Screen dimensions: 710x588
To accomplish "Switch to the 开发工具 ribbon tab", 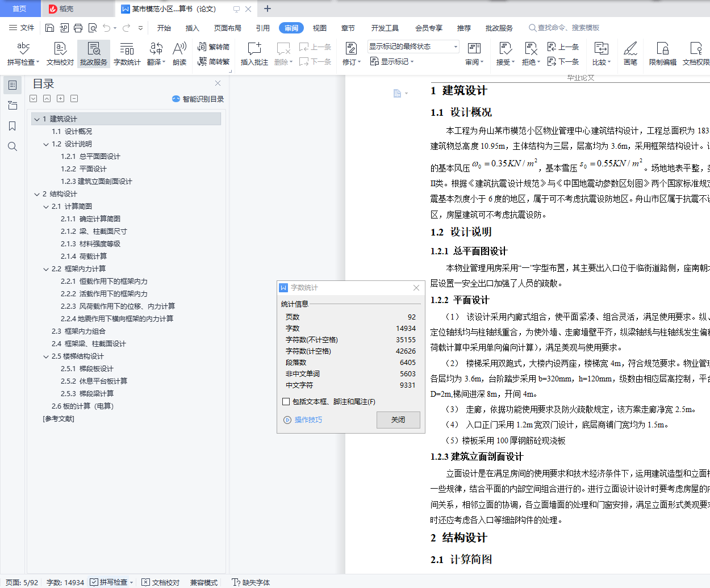I will 385,28.
